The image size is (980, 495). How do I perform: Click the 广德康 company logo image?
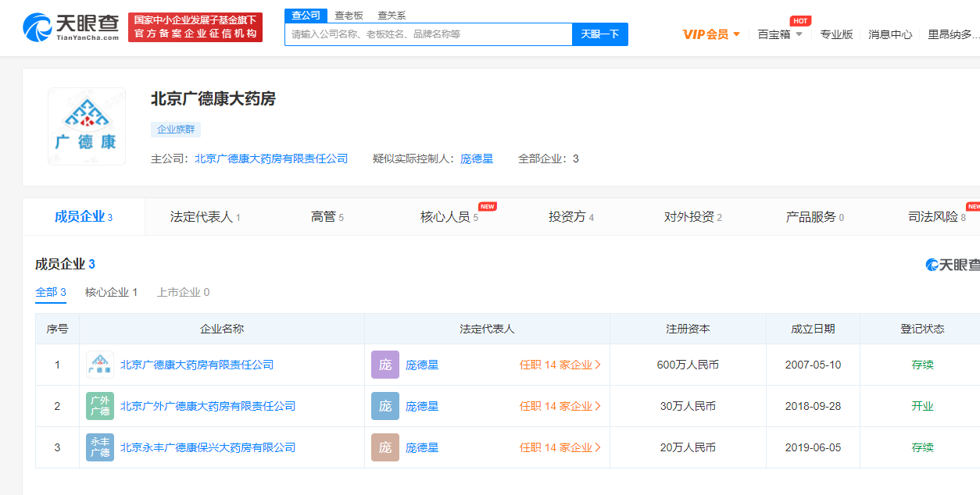click(x=87, y=126)
